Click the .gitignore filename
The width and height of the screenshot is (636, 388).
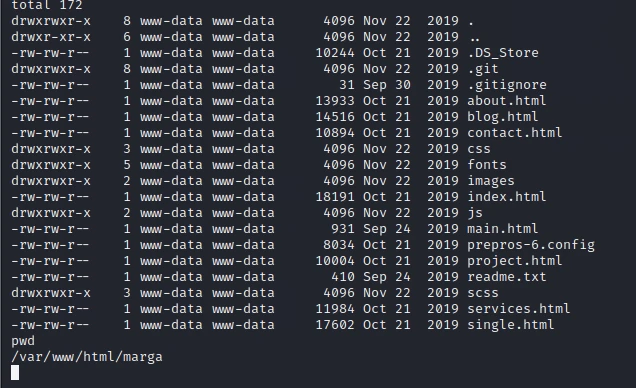507,85
